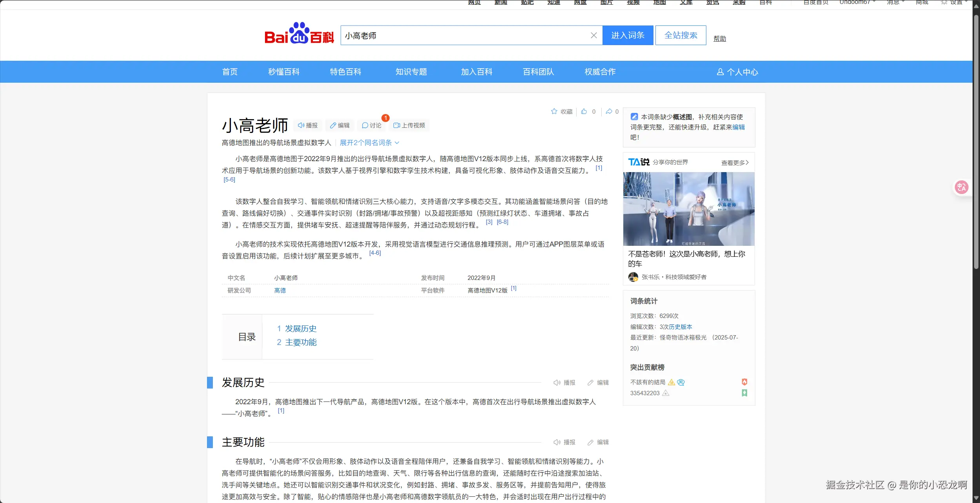Open 秒懂百科 navigation tab

click(283, 72)
